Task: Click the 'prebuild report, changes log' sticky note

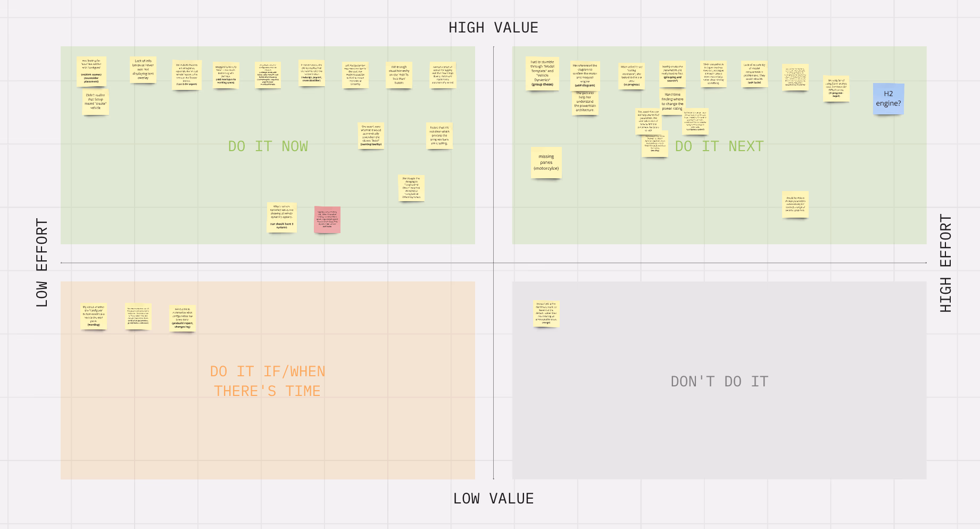Action: pyautogui.click(x=182, y=318)
